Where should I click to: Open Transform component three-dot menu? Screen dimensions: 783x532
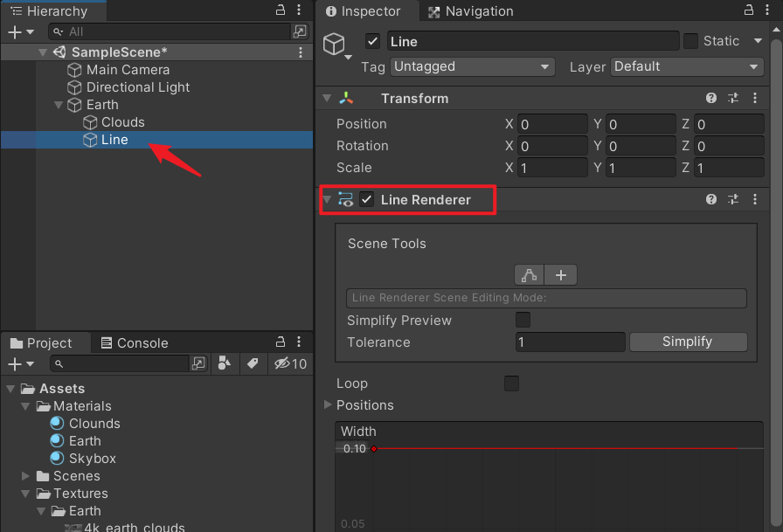[x=754, y=98]
